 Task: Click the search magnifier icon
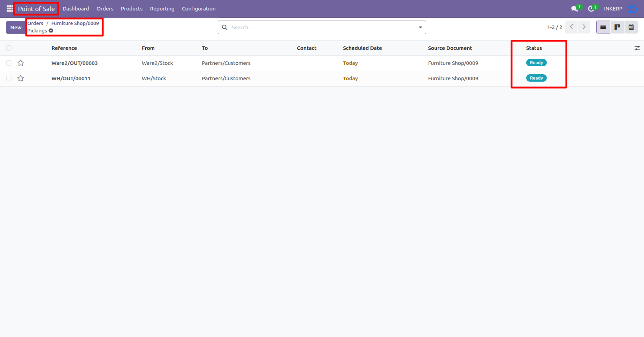[225, 27]
